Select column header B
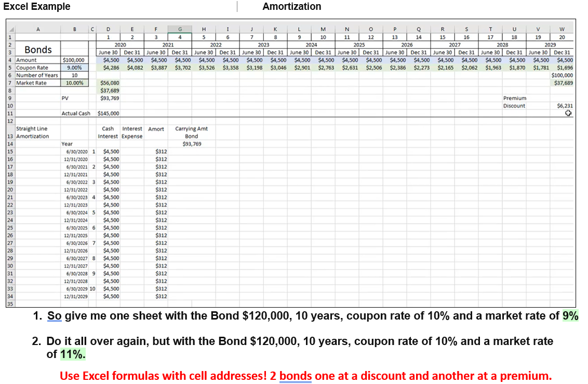This screenshot has height=384, width=588. (75, 29)
